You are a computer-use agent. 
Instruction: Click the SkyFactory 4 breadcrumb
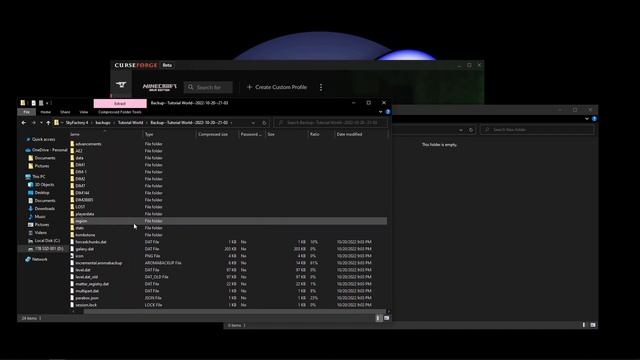click(x=77, y=122)
